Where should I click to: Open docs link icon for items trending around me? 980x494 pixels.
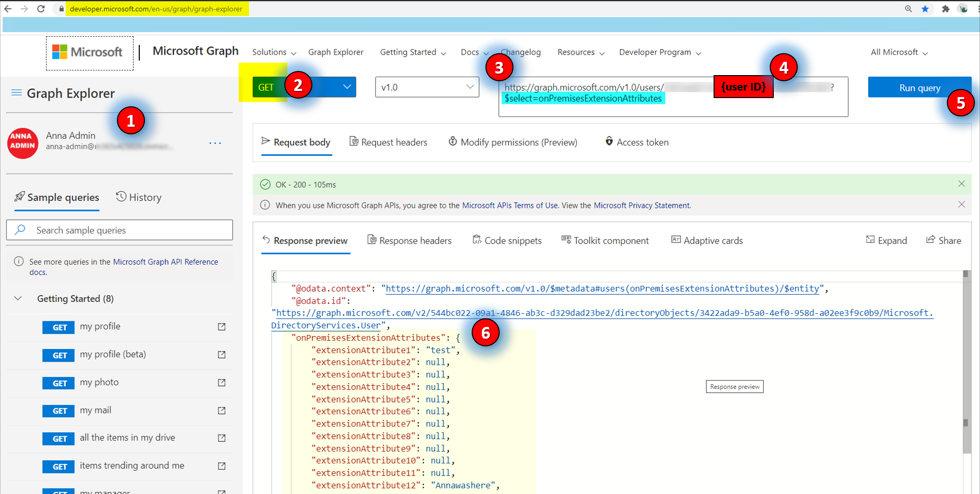[x=222, y=466]
